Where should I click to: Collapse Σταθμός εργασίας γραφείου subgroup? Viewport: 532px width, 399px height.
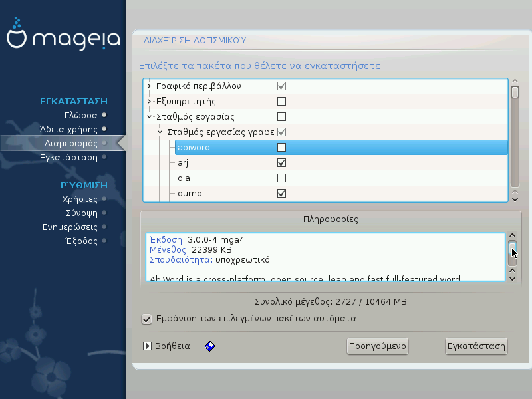[x=160, y=132]
